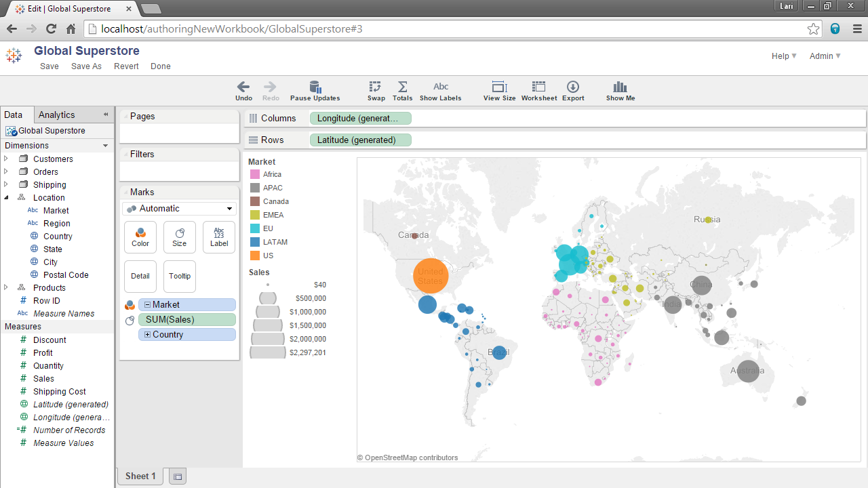This screenshot has height=488, width=868.
Task: Click the View Size icon
Action: pos(499,87)
